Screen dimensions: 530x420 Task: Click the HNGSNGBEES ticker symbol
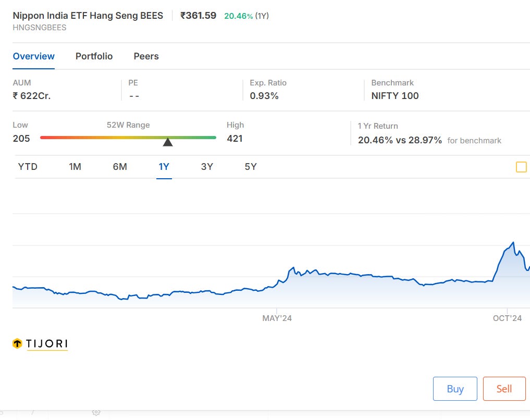tap(40, 28)
